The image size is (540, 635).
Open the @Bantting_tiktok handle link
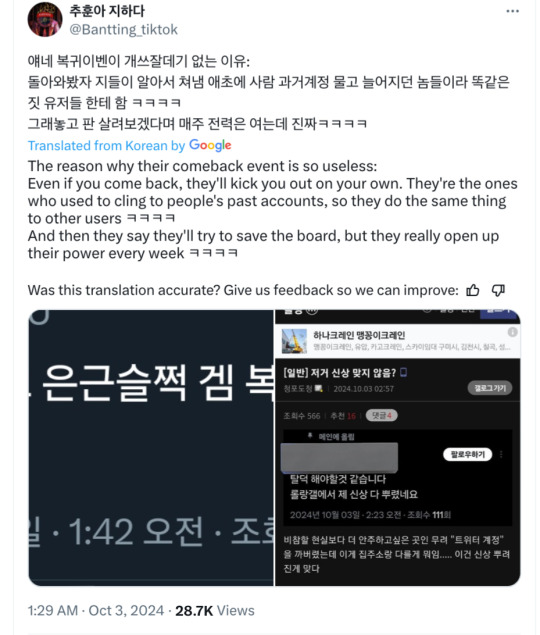tap(124, 30)
